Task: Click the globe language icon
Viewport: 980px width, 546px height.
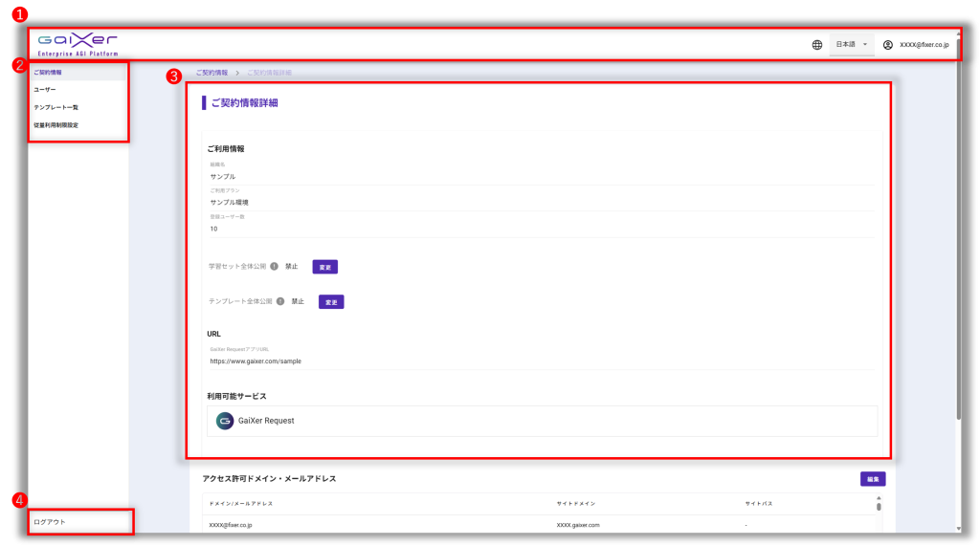Action: click(x=816, y=45)
